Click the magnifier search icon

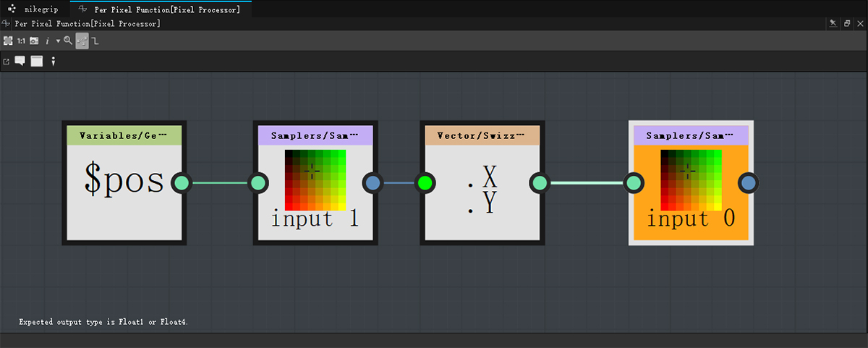pyautogui.click(x=68, y=41)
